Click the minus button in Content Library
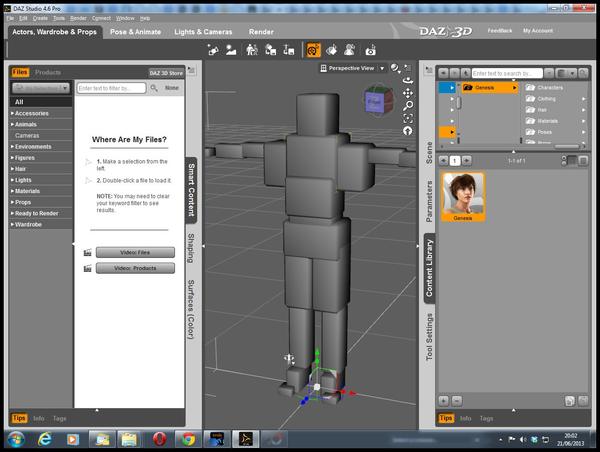600x452 pixels. tap(457, 401)
